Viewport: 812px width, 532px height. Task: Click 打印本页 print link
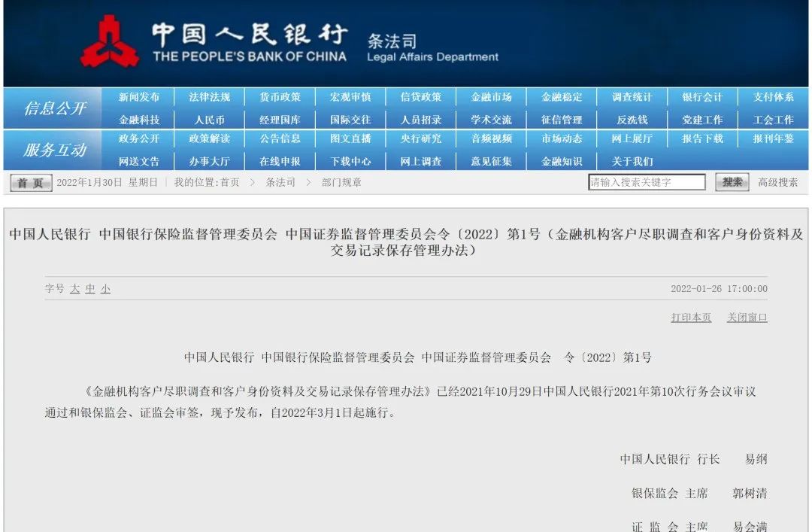point(692,318)
